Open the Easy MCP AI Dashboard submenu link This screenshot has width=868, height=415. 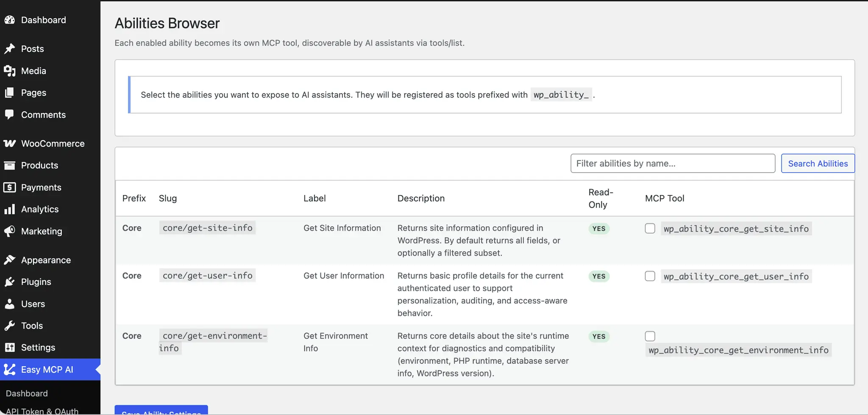point(27,393)
